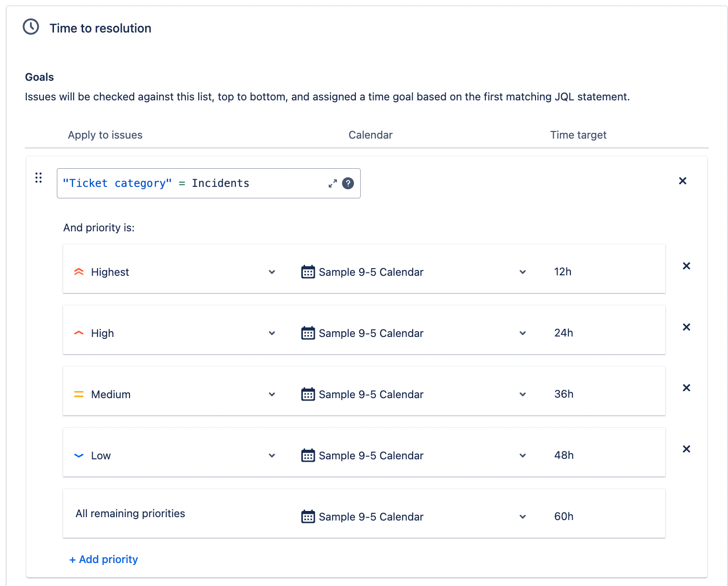The height and width of the screenshot is (586, 728).
Task: Open the calendar dropdown for remaining priorities
Action: 523,516
